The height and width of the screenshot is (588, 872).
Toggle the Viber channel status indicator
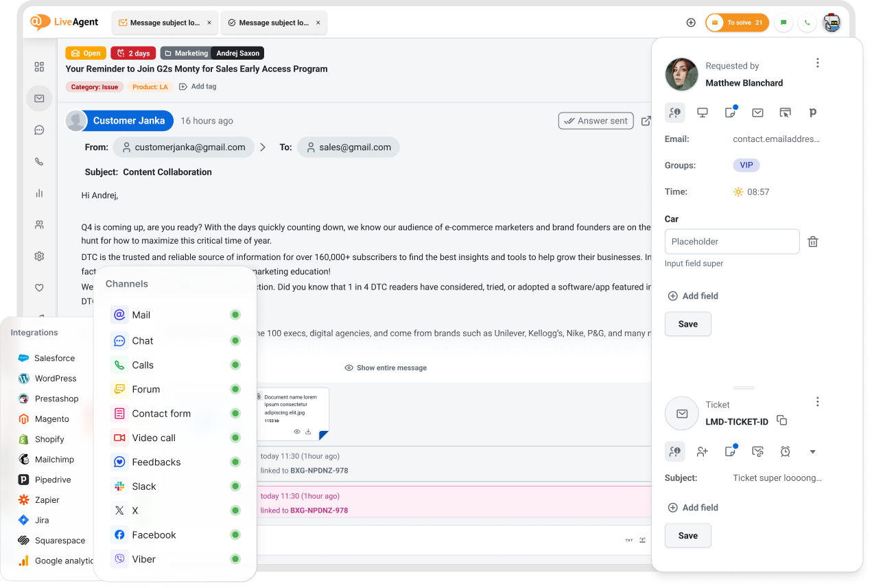click(x=235, y=558)
